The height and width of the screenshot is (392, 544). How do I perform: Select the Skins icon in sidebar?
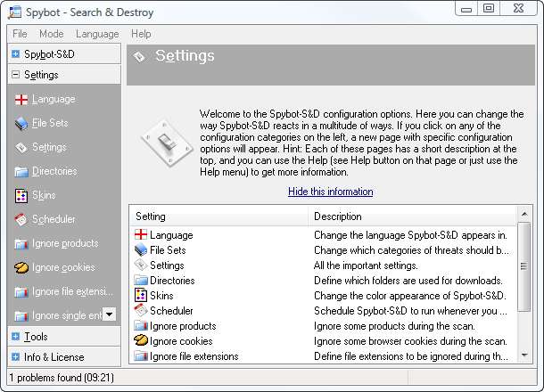pos(21,196)
